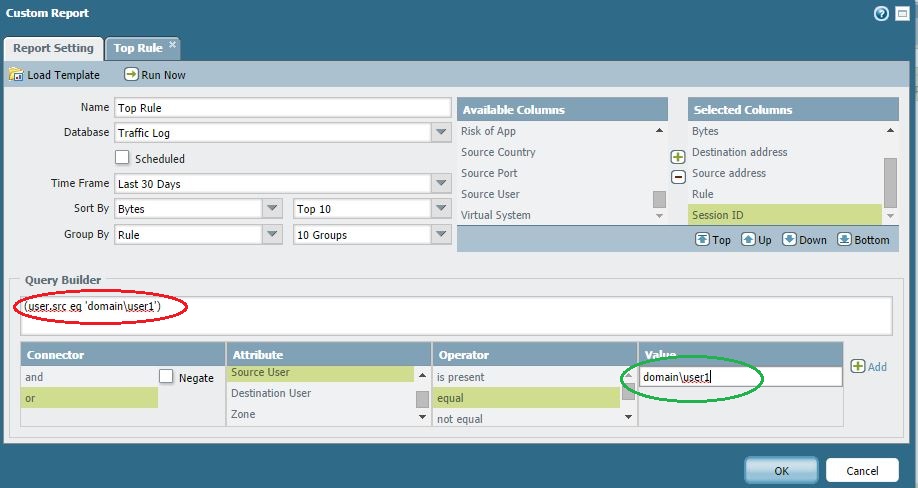The height and width of the screenshot is (488, 918).
Task: Click the Load Template folder icon
Action: 16,75
